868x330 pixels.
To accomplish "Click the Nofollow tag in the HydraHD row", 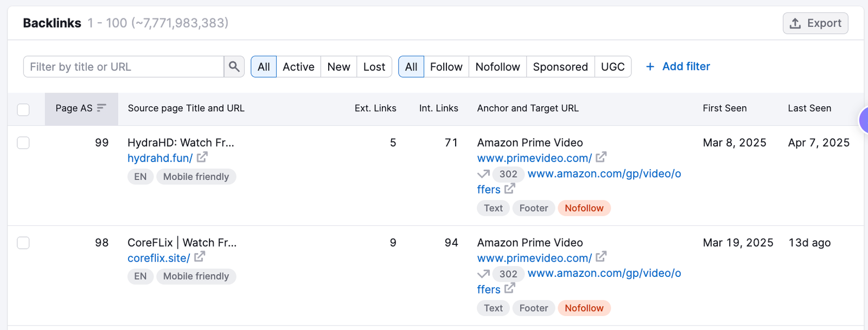I will pos(584,208).
